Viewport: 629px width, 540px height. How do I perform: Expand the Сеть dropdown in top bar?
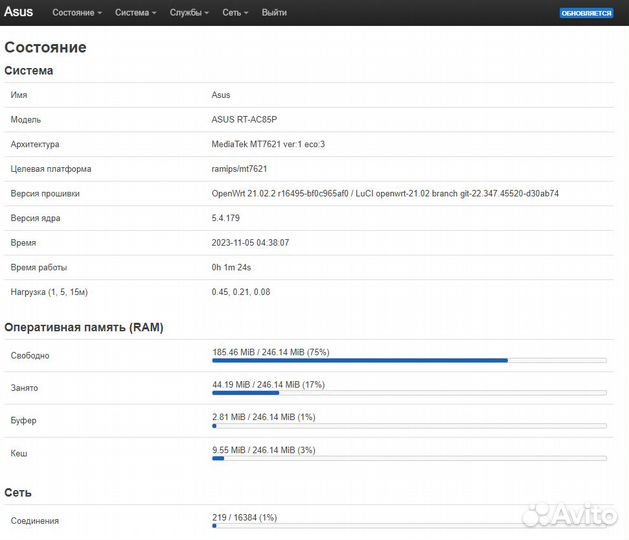[x=235, y=12]
